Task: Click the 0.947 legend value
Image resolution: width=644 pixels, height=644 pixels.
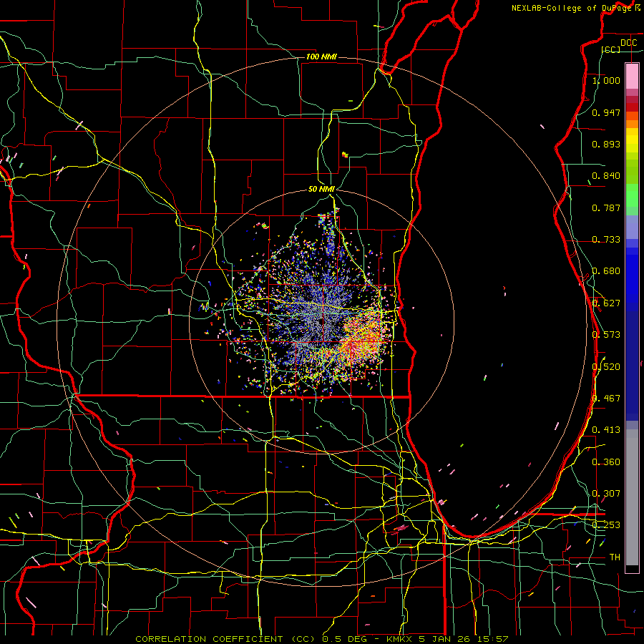Action: pyautogui.click(x=606, y=112)
